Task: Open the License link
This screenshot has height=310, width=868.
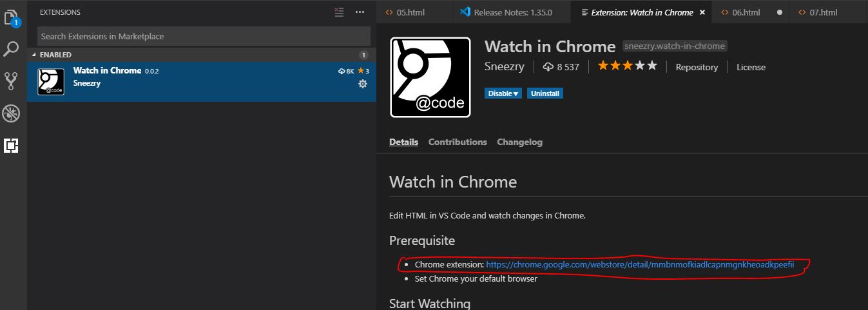Action: (751, 67)
